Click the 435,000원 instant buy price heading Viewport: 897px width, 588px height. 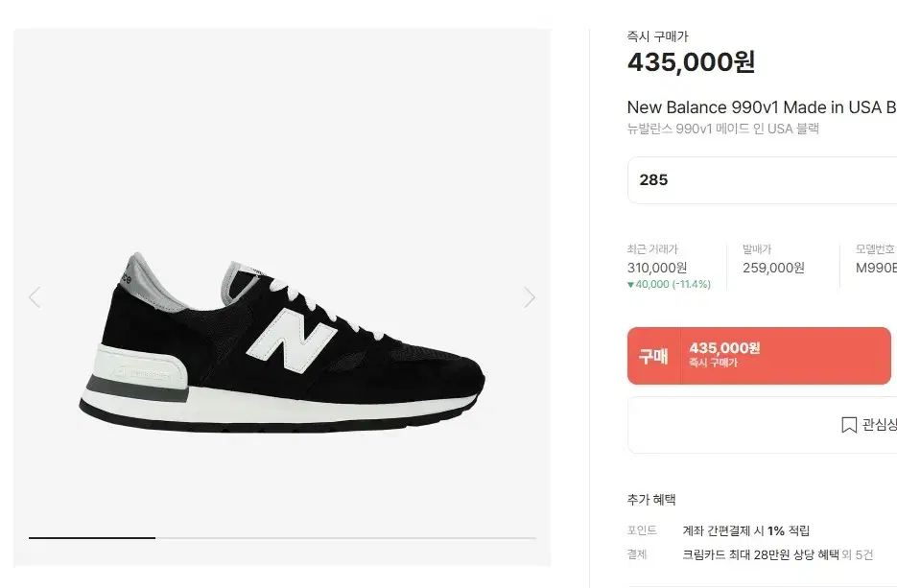click(x=691, y=61)
